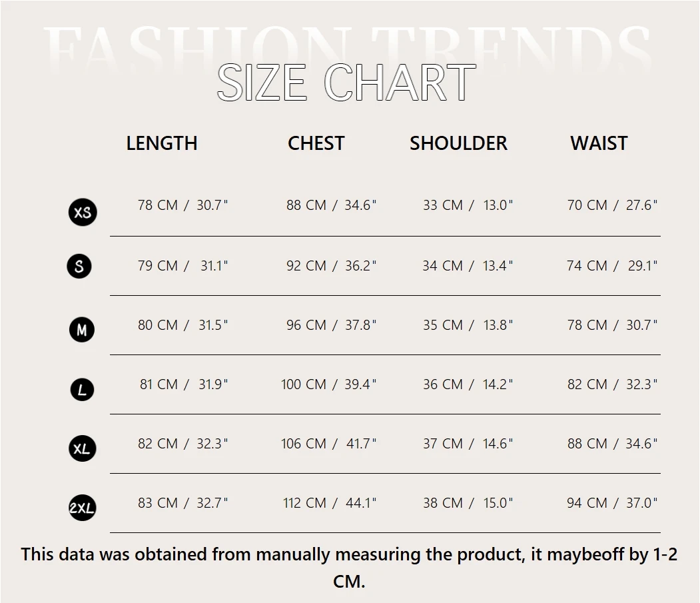
Task: Click the LENGTH column header
Action: point(162,143)
